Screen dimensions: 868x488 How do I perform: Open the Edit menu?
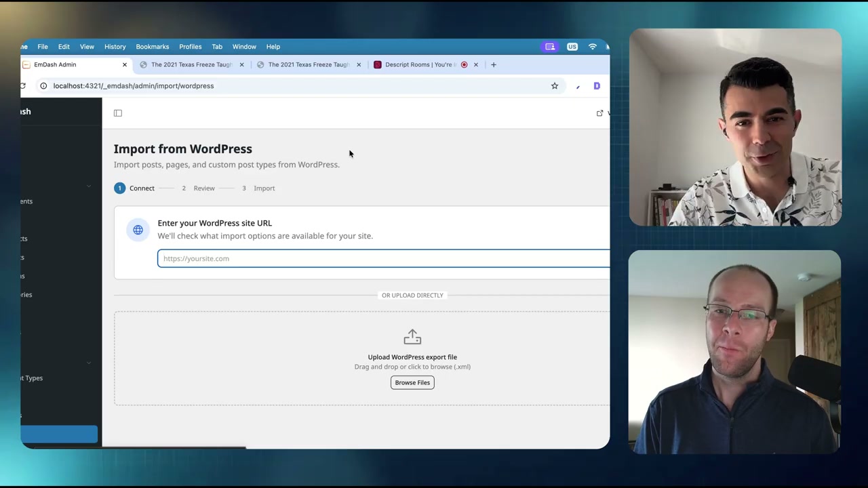(x=64, y=47)
